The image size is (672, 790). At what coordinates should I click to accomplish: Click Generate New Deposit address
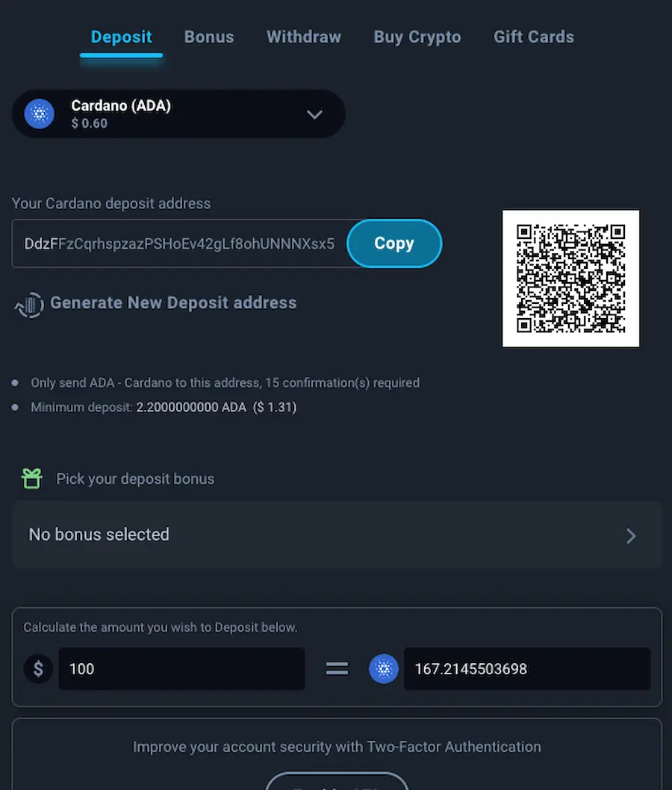click(172, 302)
